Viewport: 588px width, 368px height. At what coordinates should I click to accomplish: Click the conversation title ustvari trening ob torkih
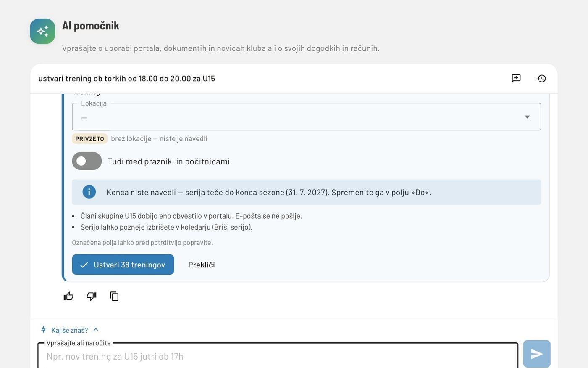[127, 79]
